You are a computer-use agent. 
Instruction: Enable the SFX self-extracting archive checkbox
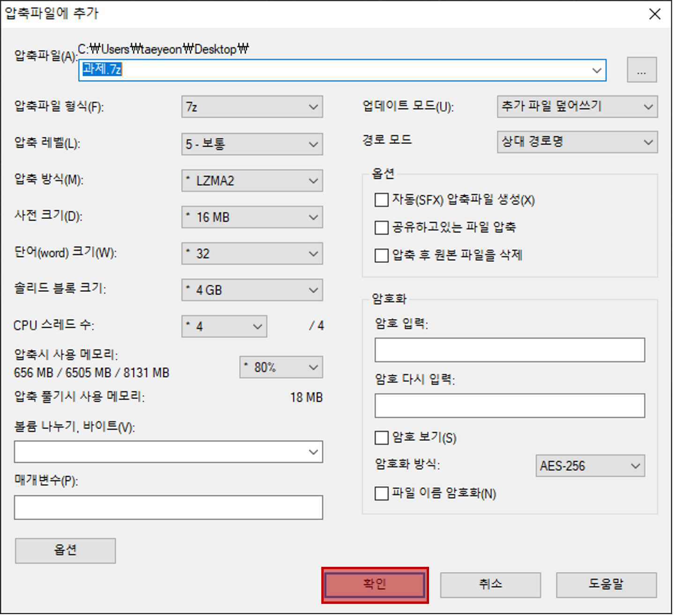(381, 200)
